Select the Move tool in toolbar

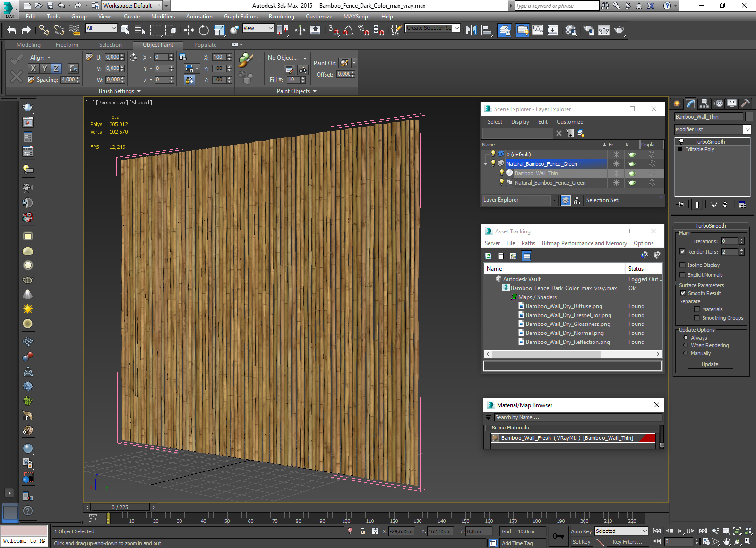pos(189,30)
